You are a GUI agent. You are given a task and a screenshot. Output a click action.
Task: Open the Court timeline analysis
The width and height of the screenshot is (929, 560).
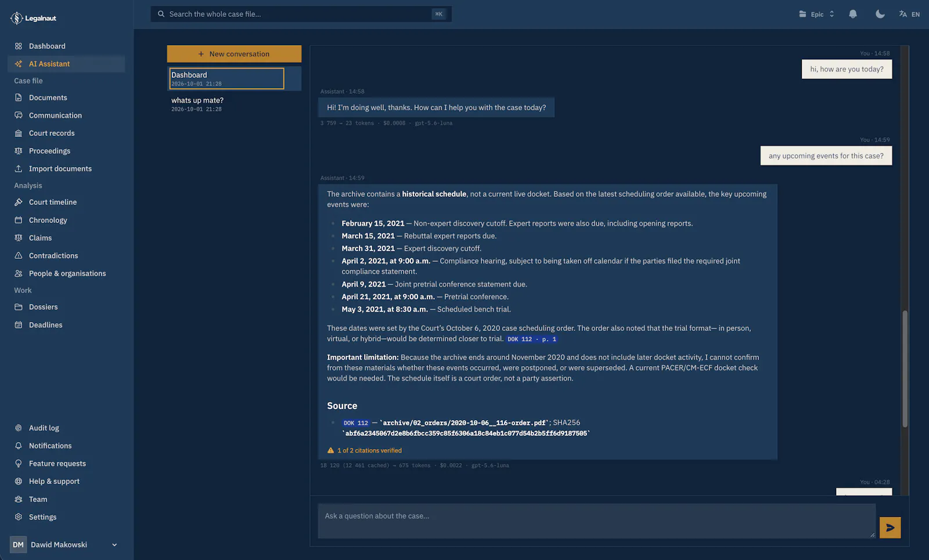[x=66, y=202]
